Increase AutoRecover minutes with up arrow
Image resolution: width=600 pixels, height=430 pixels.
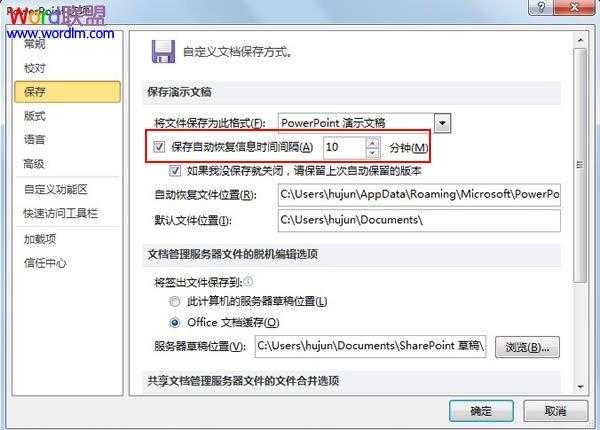pos(372,143)
